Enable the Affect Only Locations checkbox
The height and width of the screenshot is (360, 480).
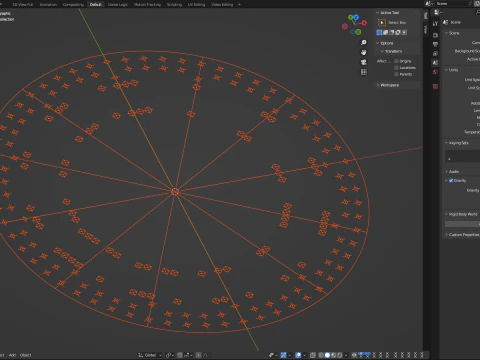pos(396,68)
